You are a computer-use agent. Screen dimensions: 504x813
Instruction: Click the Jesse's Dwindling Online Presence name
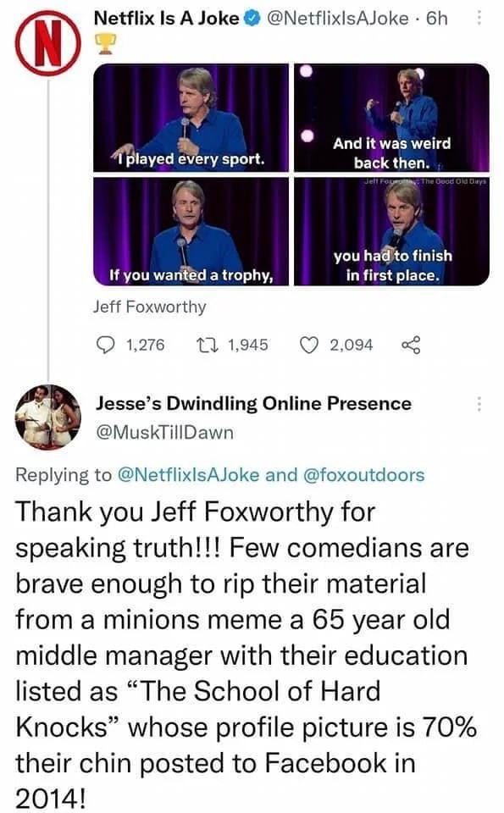(x=253, y=403)
